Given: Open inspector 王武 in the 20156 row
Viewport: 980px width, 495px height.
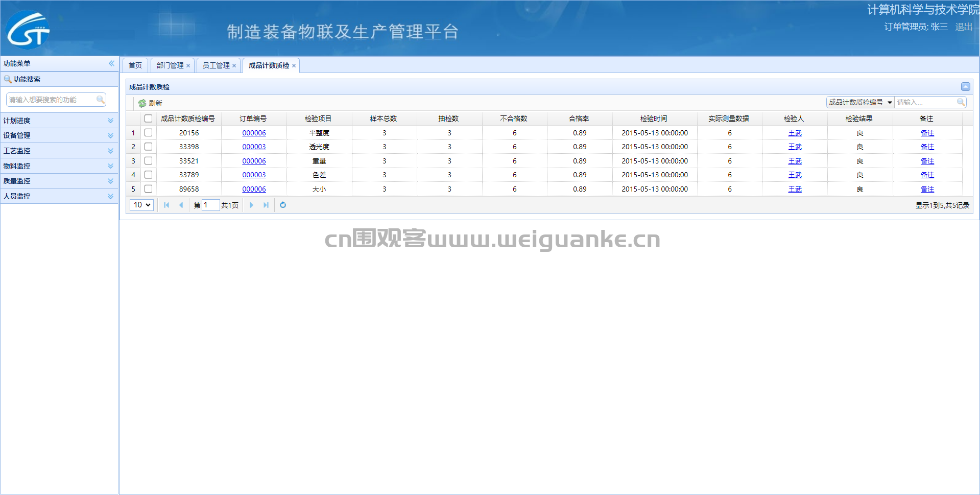Looking at the screenshot, I should point(795,133).
